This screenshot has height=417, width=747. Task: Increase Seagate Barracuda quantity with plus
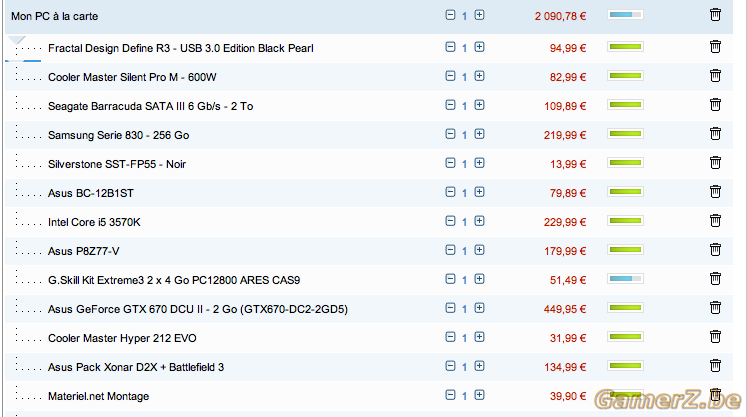tap(479, 105)
